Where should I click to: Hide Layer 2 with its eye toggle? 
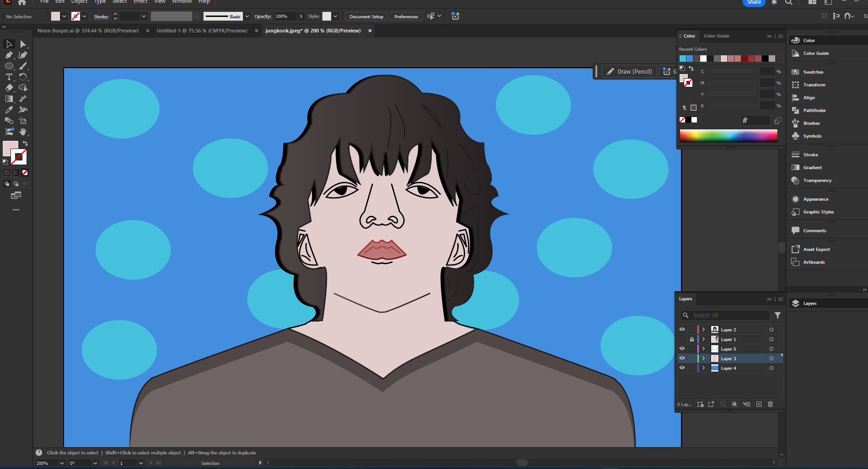(682, 329)
